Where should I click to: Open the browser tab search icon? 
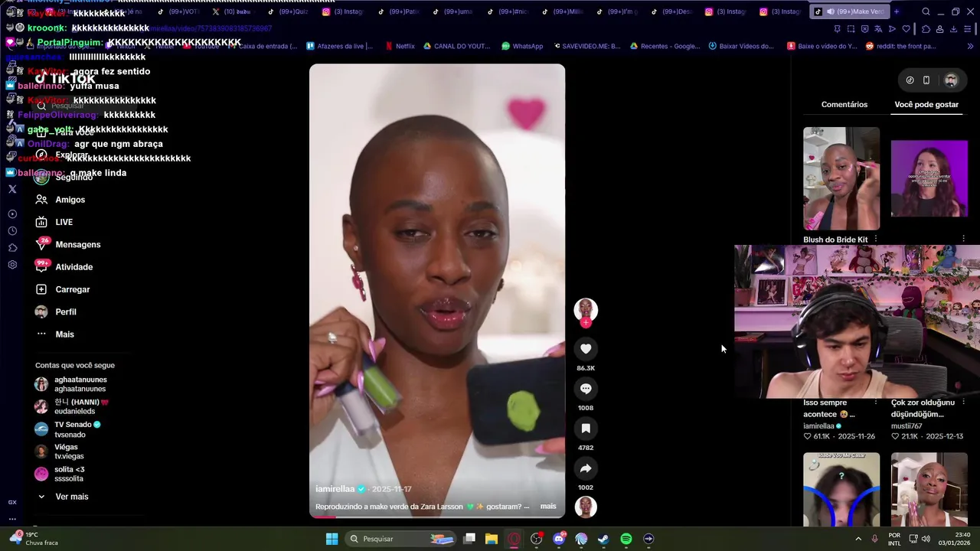point(926,11)
